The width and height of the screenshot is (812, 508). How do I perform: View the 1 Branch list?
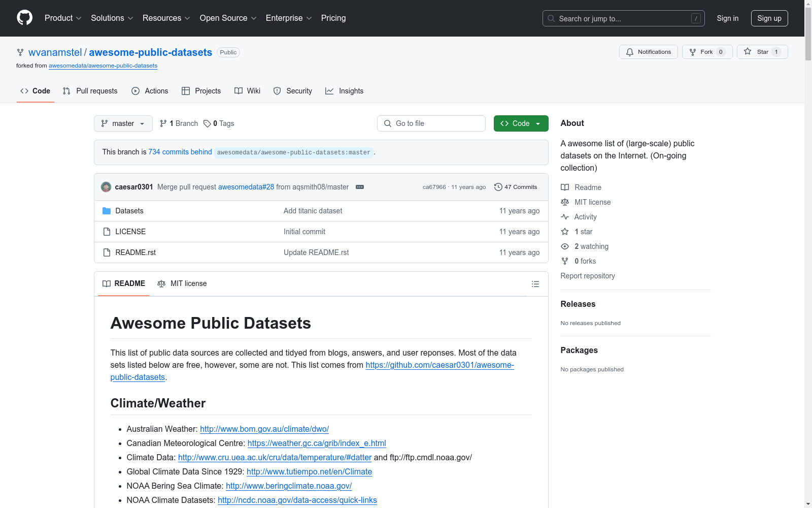179,123
